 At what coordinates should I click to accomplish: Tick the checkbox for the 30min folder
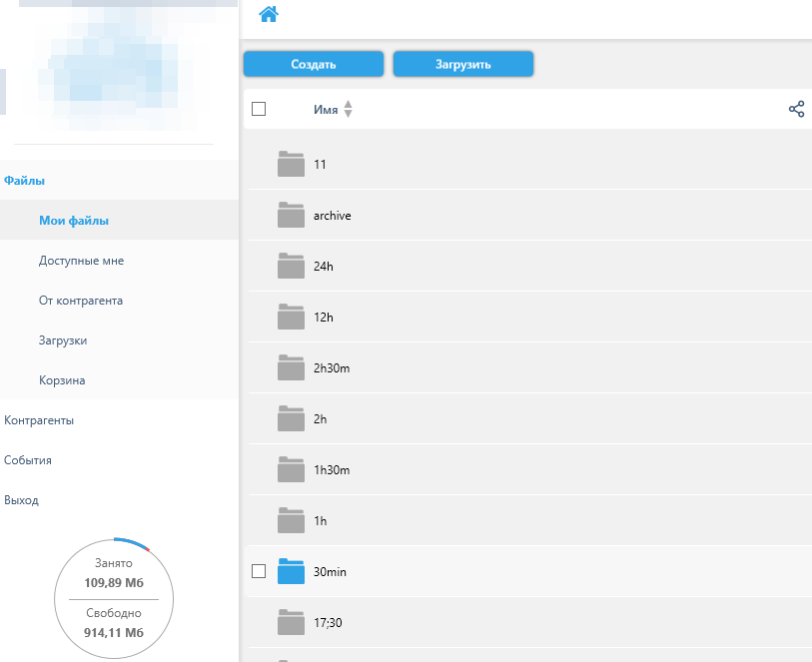coord(259,571)
